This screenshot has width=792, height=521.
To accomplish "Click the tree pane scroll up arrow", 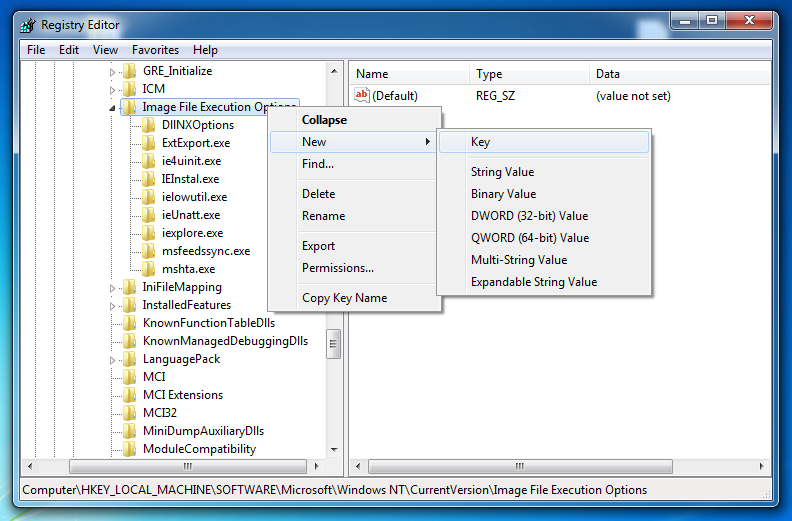I will (334, 71).
